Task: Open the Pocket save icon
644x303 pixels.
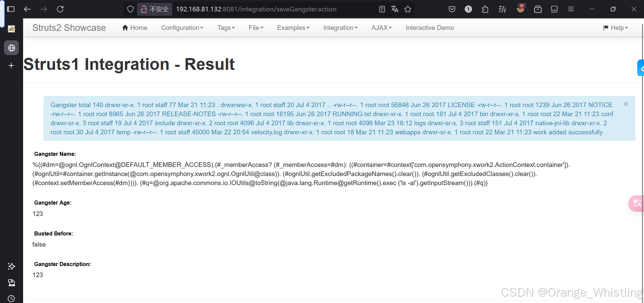Action: [x=452, y=9]
